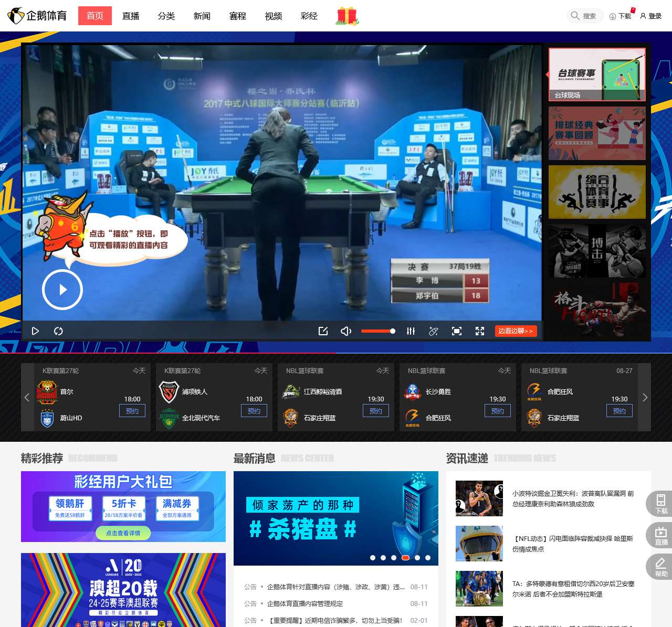
Task: Adjust the red volume slider
Action: tap(377, 331)
